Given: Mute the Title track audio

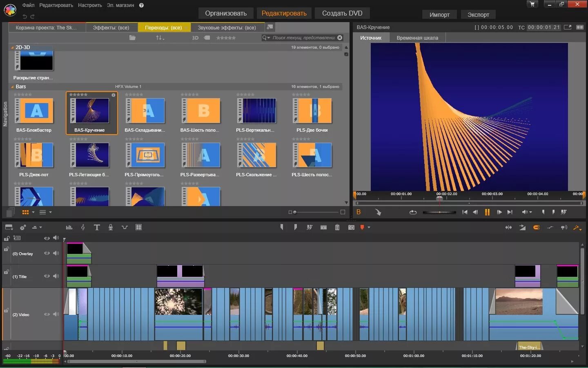Looking at the screenshot, I should (x=56, y=276).
